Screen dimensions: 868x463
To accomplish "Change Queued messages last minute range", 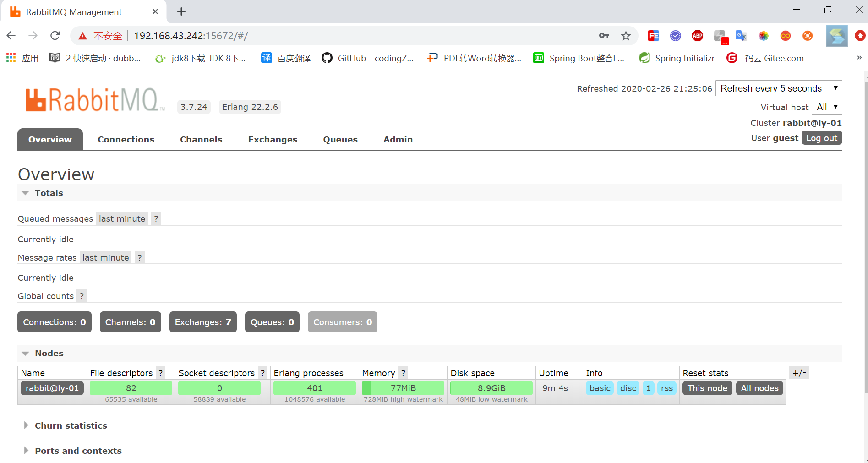I will click(122, 218).
